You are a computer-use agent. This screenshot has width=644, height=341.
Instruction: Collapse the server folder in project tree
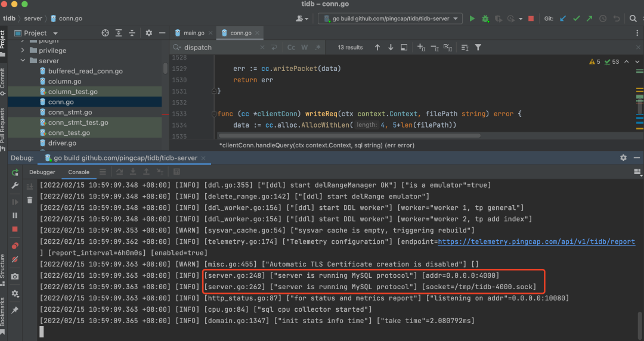tap(23, 61)
